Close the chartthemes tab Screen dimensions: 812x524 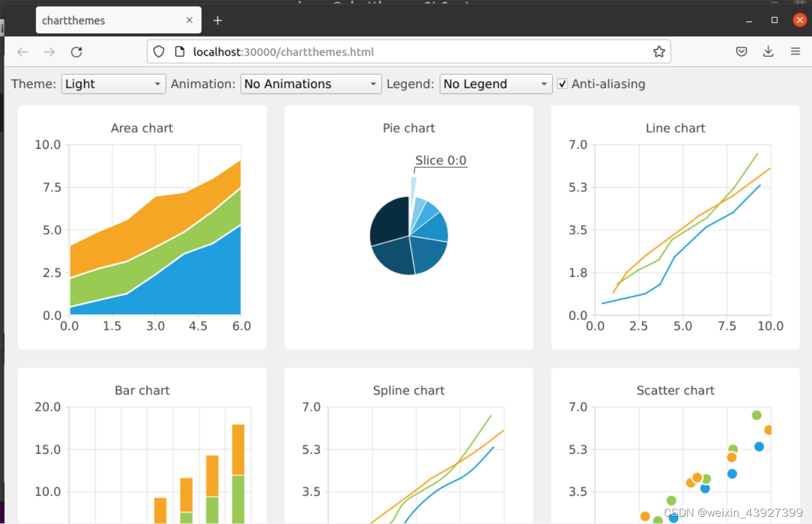coord(189,20)
